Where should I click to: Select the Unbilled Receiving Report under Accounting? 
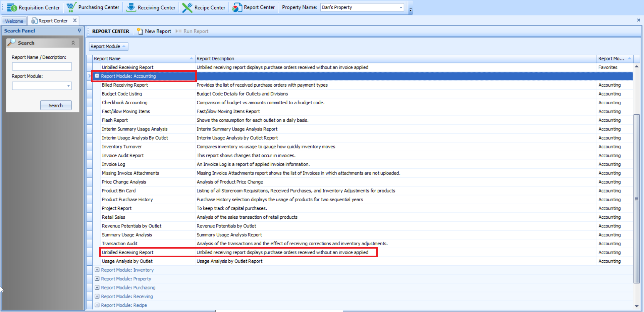click(127, 252)
